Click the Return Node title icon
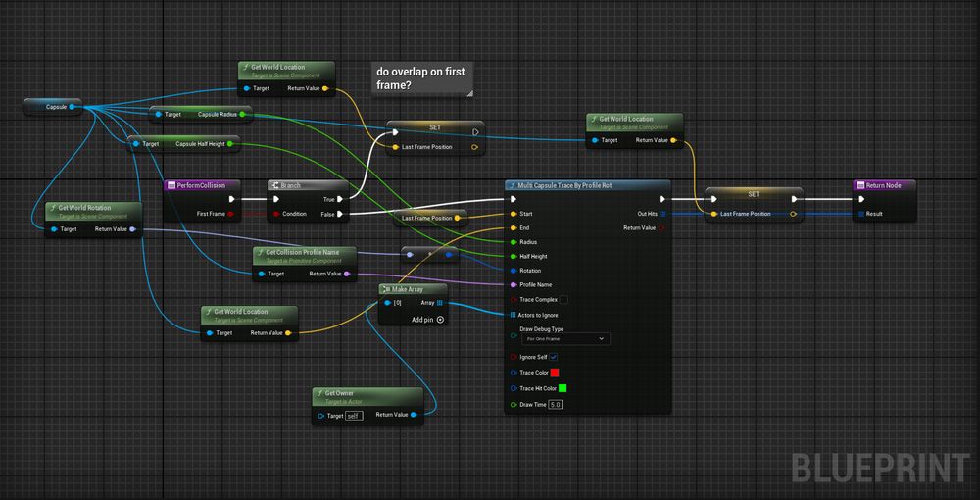Viewport: 980px width, 500px height. click(x=860, y=185)
